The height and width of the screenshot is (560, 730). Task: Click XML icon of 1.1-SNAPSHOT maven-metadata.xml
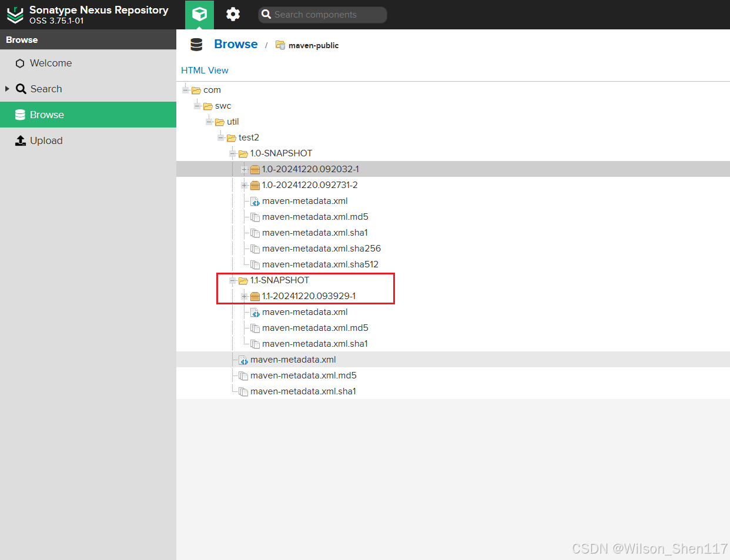(x=255, y=312)
